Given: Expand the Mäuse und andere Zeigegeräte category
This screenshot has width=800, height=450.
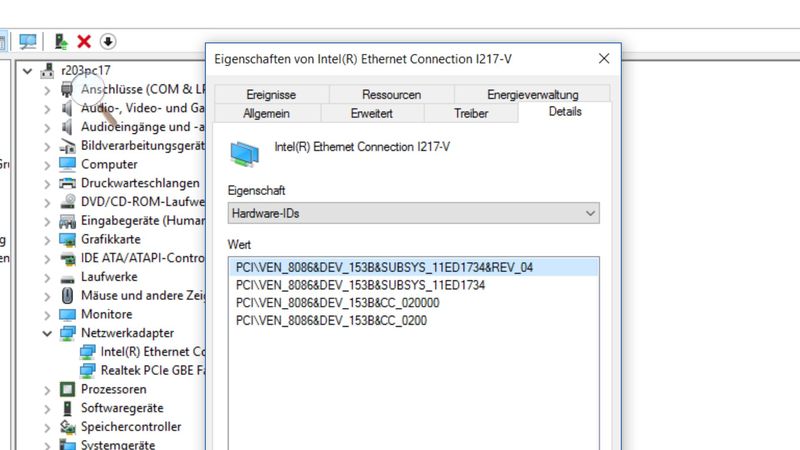Looking at the screenshot, I should [x=47, y=296].
